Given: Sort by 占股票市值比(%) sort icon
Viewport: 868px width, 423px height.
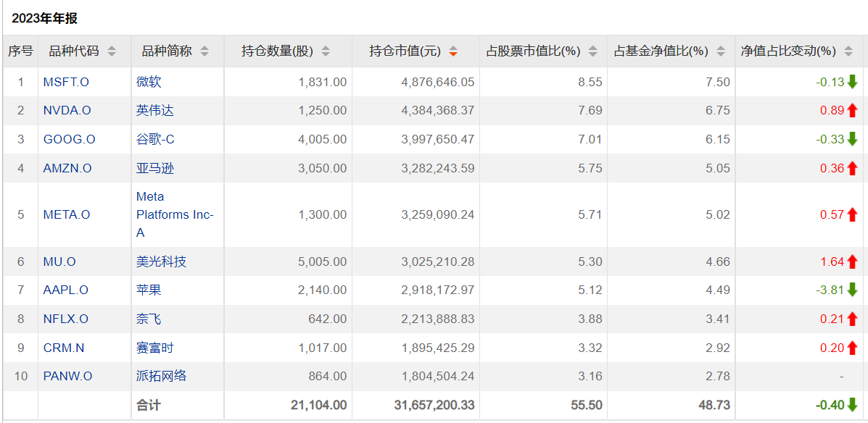Looking at the screenshot, I should (x=593, y=51).
